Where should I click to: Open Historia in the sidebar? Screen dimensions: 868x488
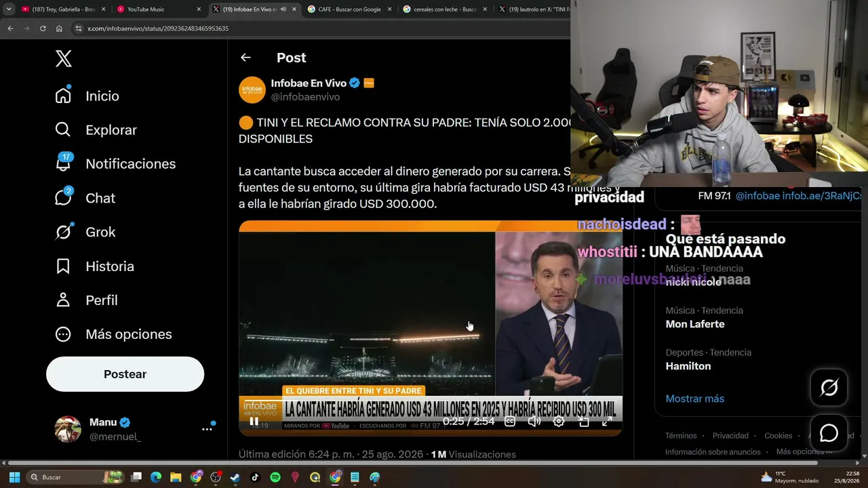click(x=94, y=266)
